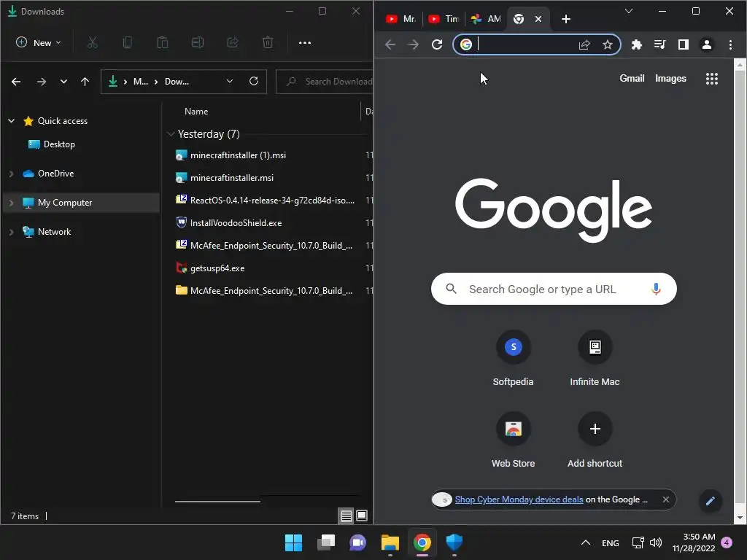Open the New item dropdown in Explorer
Screen dimensions: 747x560
tap(39, 43)
